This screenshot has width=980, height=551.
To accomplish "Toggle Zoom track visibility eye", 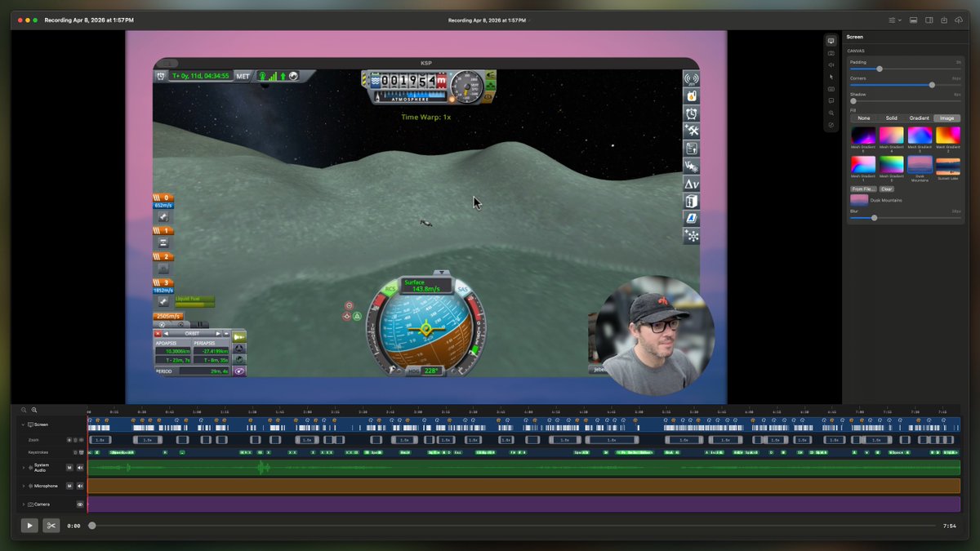I will click(x=81, y=440).
